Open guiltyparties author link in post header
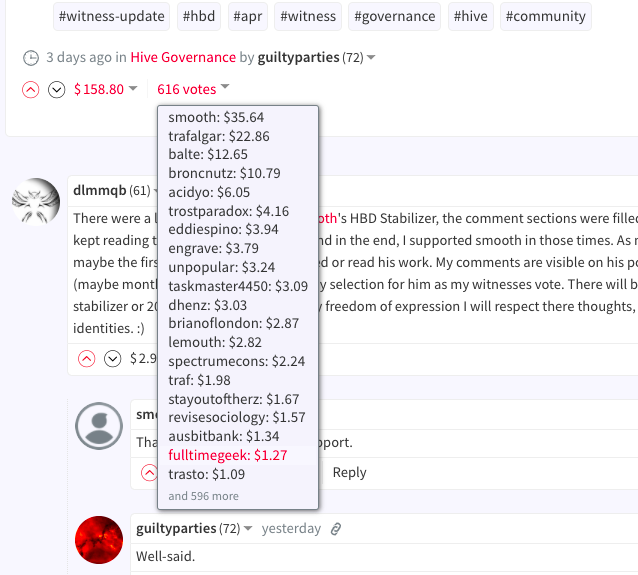Image resolution: width=638 pixels, height=575 pixels. [x=298, y=57]
